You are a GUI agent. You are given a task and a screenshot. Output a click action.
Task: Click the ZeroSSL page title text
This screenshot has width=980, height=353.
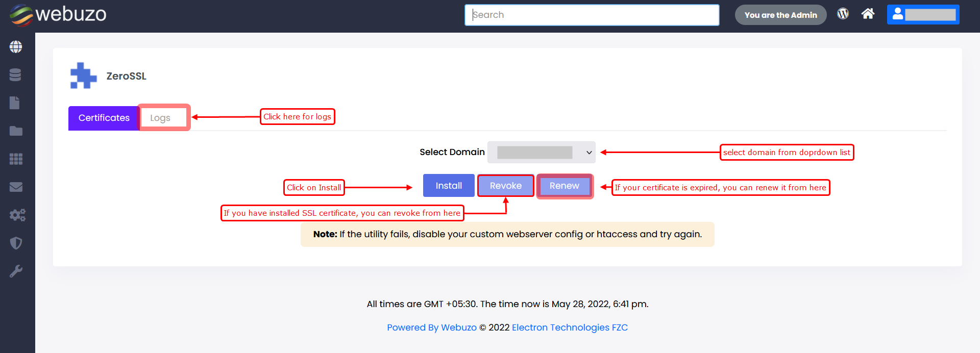click(x=127, y=76)
